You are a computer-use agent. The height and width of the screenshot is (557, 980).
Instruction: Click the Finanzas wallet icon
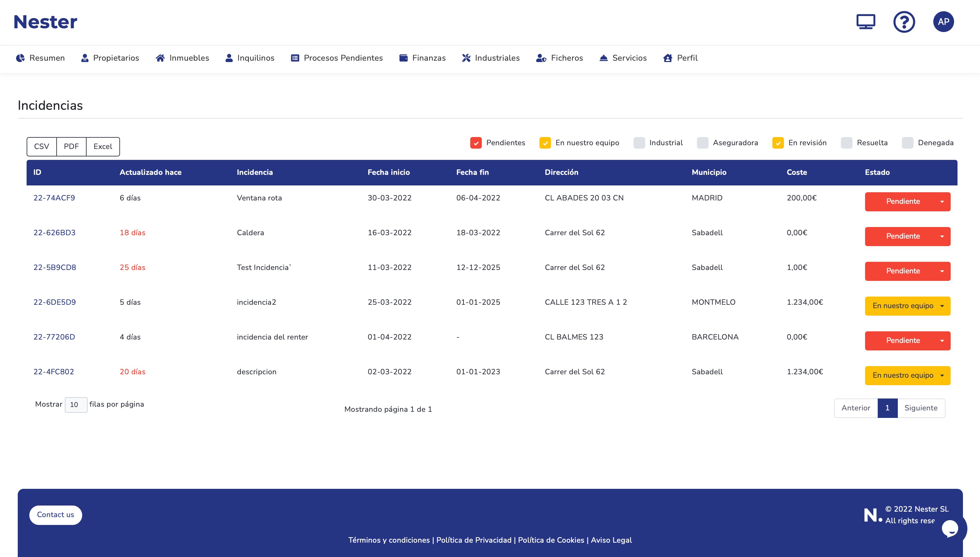point(403,58)
